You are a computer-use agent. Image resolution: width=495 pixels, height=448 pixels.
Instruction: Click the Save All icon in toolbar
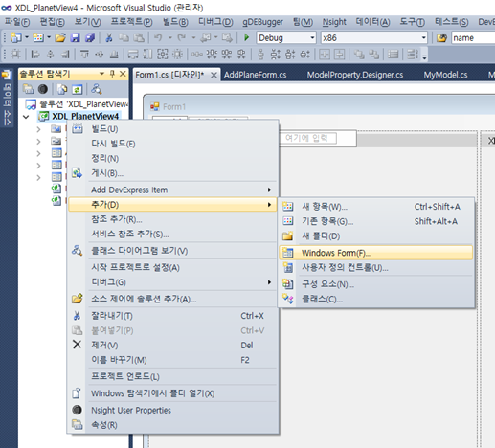pyautogui.click(x=90, y=38)
